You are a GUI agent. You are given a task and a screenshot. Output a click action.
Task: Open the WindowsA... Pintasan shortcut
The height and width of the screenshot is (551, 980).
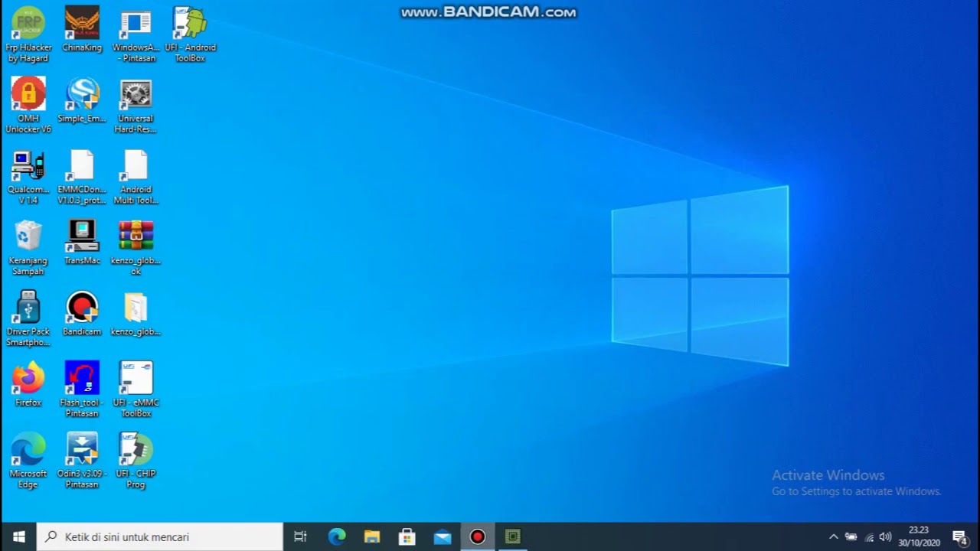point(136,34)
